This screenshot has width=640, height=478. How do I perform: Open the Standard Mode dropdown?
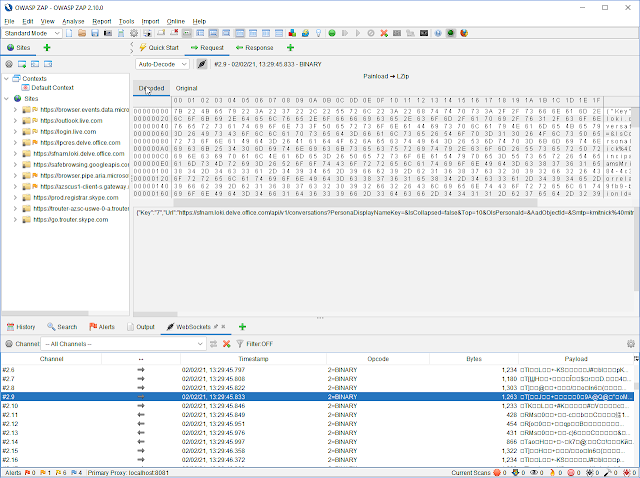33,33
